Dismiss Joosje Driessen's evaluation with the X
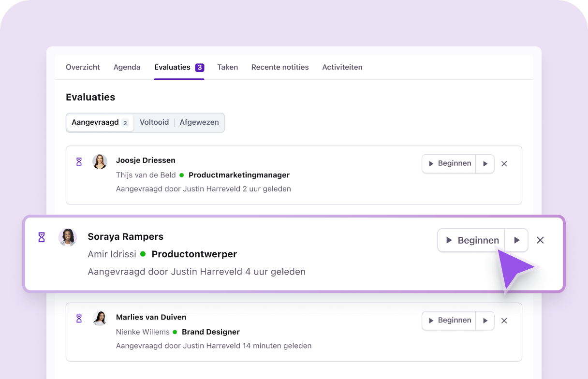Viewport: 588px width, 379px height. click(x=504, y=163)
